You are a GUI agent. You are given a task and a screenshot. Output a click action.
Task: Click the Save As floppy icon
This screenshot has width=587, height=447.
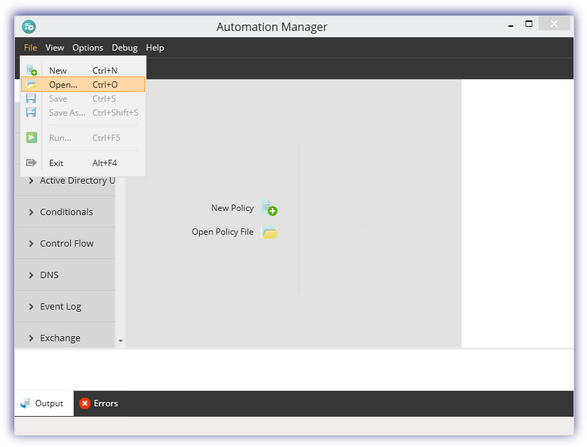pyautogui.click(x=31, y=112)
